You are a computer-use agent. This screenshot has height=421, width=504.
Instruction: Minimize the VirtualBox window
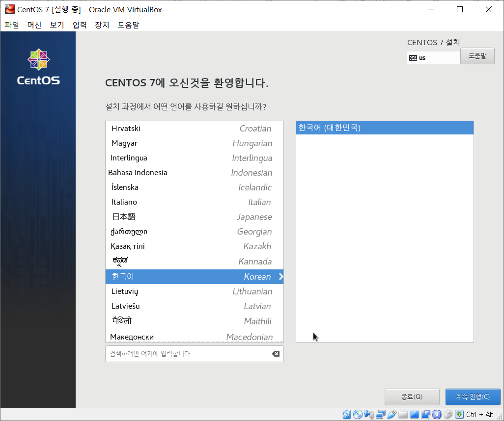coord(431,9)
